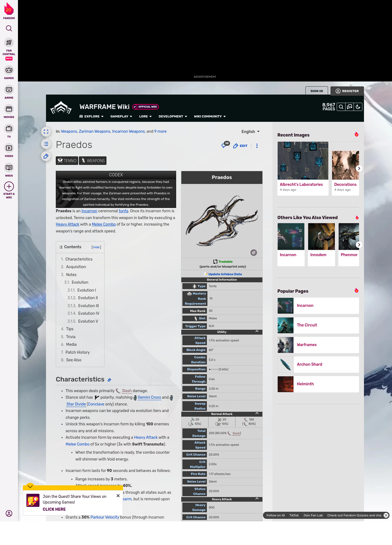Open the user profile avatar icon
392x545 pixels.
point(9,513)
